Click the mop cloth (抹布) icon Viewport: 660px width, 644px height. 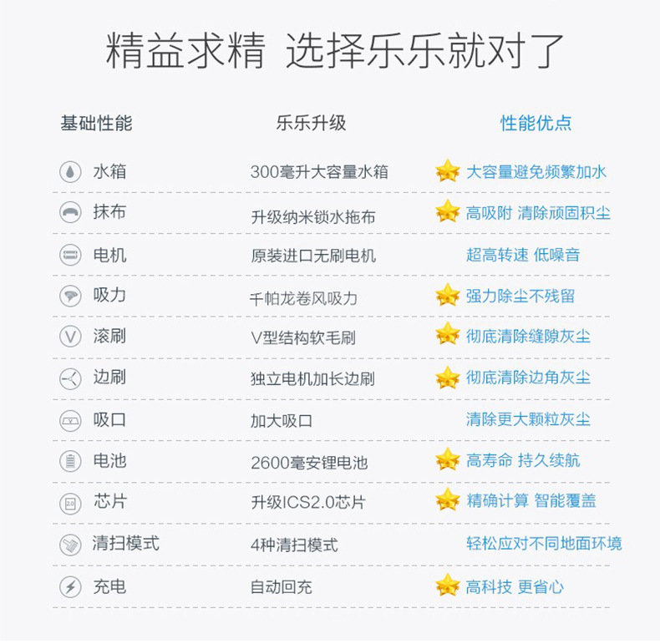click(70, 212)
